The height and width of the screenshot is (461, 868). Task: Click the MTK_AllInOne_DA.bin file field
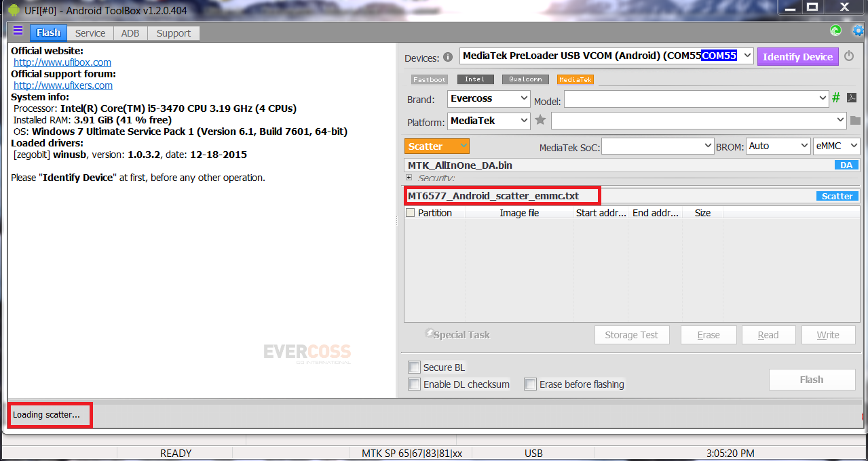coord(618,165)
